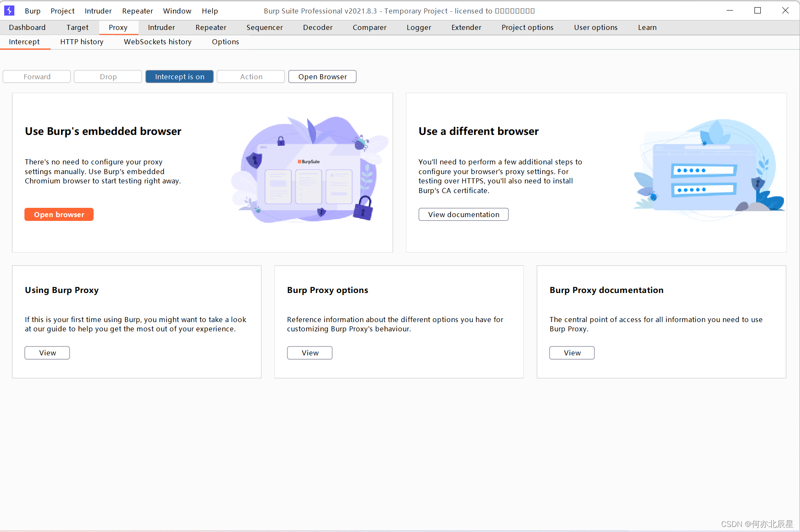The height and width of the screenshot is (532, 800).
Task: Open the Window menu
Action: 177,11
